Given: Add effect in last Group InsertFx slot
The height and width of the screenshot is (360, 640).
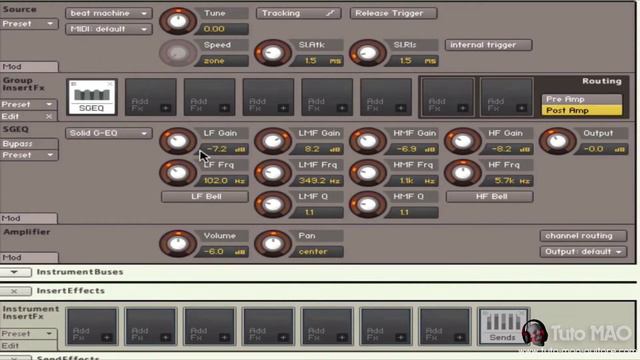Looking at the screenshot, I should pyautogui.click(x=507, y=97).
